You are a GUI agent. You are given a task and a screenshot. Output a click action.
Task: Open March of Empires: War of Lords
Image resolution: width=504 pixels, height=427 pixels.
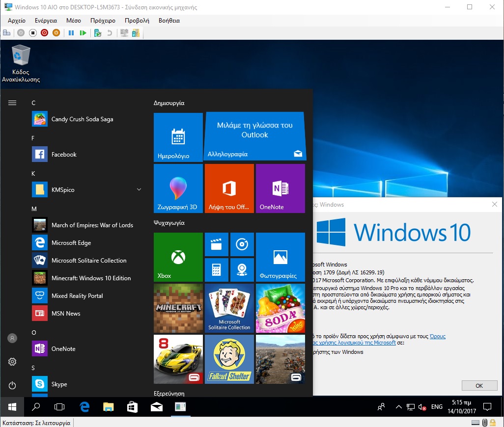tap(87, 225)
